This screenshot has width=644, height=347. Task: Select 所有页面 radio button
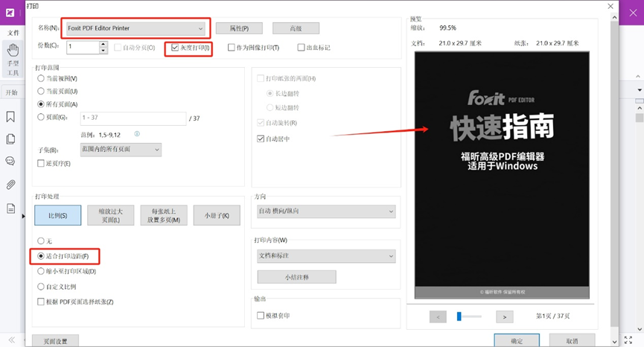click(x=41, y=104)
